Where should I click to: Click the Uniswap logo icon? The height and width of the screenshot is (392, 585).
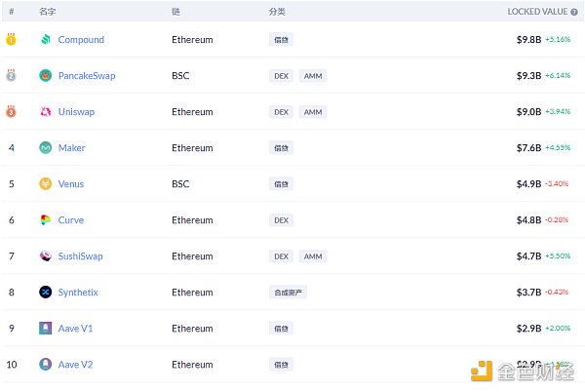point(46,112)
